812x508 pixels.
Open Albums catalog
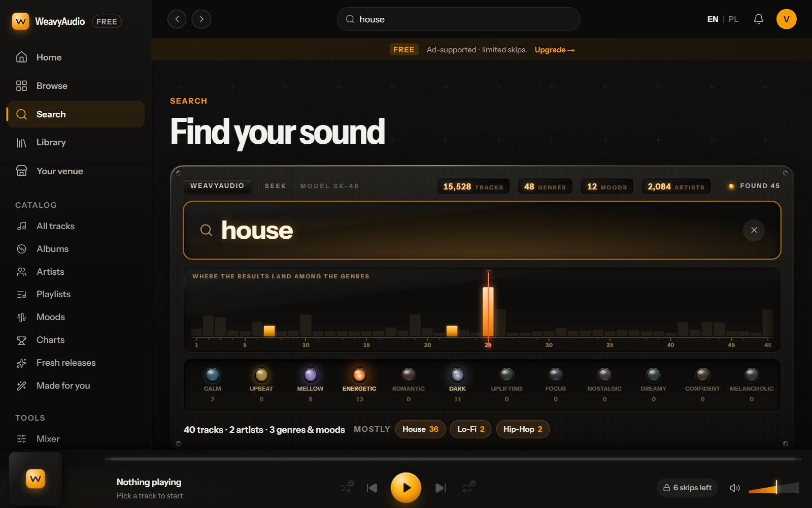tap(76, 249)
